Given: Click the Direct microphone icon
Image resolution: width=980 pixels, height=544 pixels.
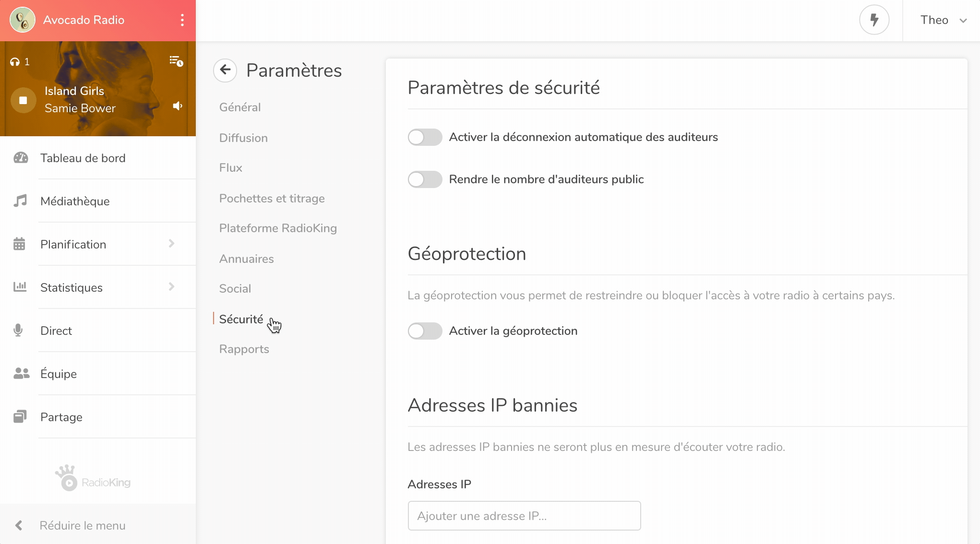Looking at the screenshot, I should pos(18,330).
